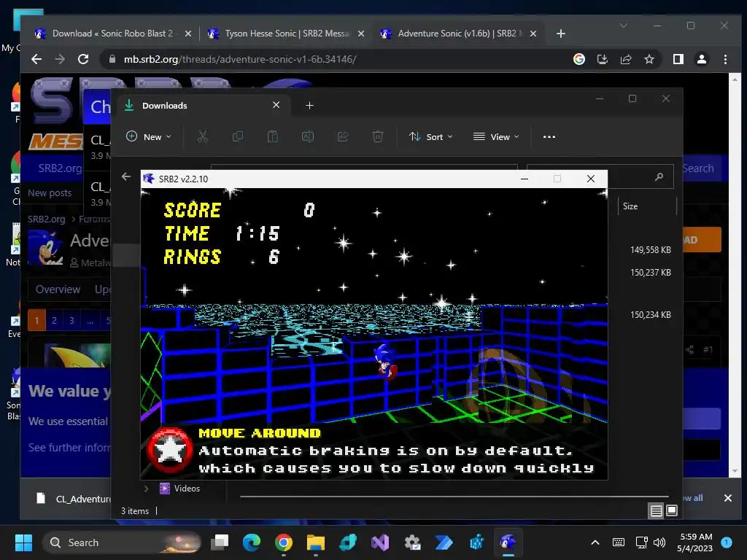
Task: Open a new Chrome tab
Action: (561, 34)
